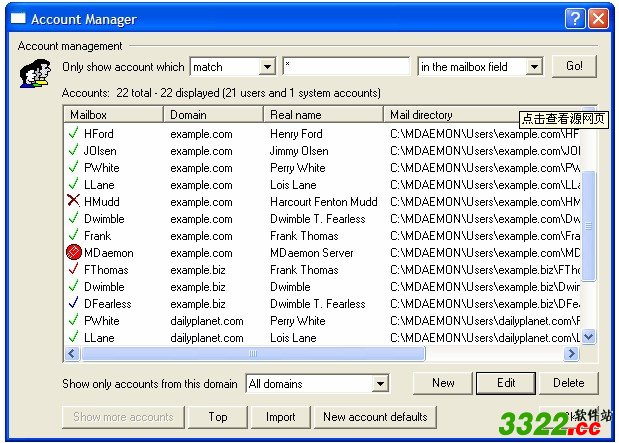Select the 'HMudd' mailbox name
The height and width of the screenshot is (443, 619).
click(101, 202)
